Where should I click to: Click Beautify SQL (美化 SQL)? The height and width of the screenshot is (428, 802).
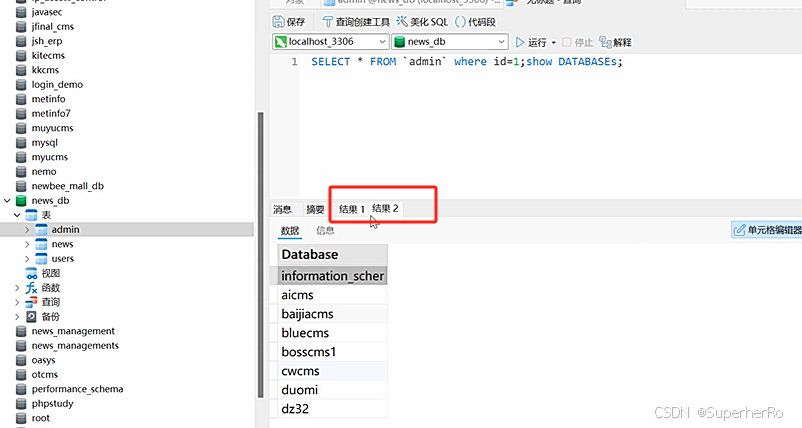pyautogui.click(x=422, y=21)
